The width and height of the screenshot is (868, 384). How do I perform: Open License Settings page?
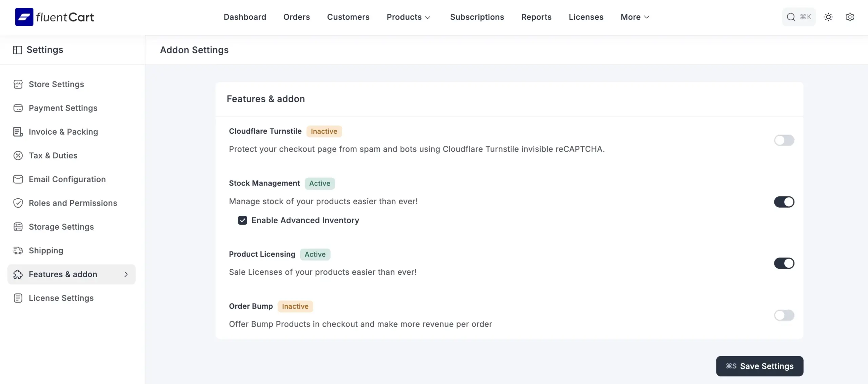[x=61, y=298]
